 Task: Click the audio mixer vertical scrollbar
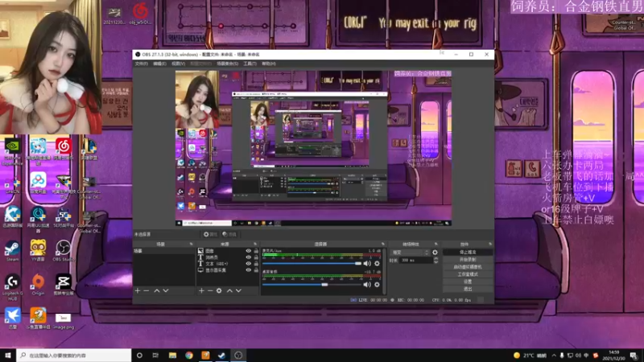tap(385, 271)
